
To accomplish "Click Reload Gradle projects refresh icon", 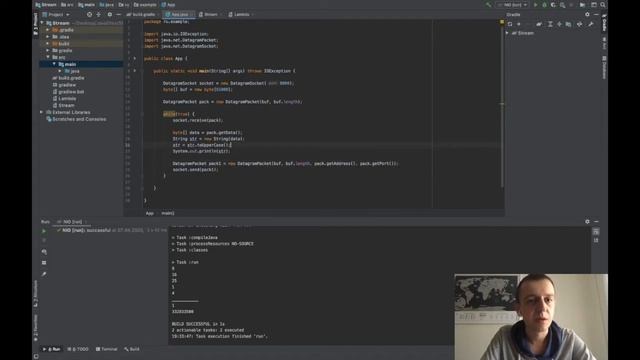I will [510, 24].
